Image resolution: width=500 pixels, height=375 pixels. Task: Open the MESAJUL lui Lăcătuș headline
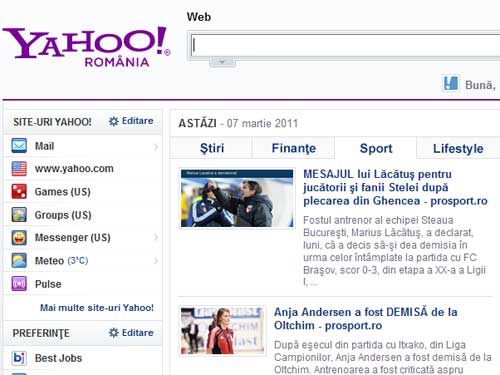pos(395,187)
